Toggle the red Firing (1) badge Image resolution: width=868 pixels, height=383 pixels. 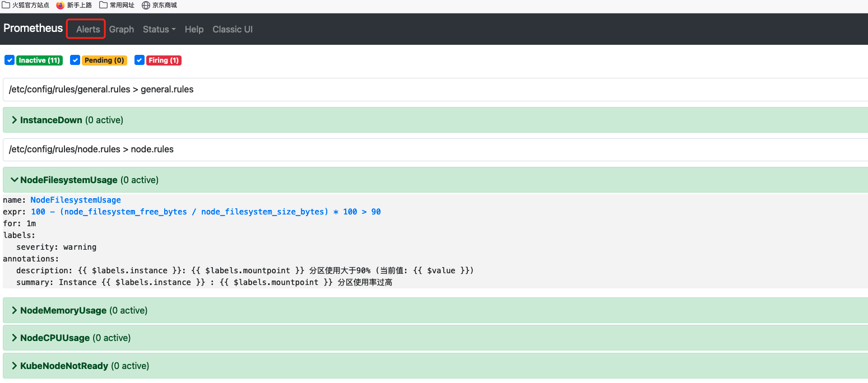pyautogui.click(x=164, y=60)
